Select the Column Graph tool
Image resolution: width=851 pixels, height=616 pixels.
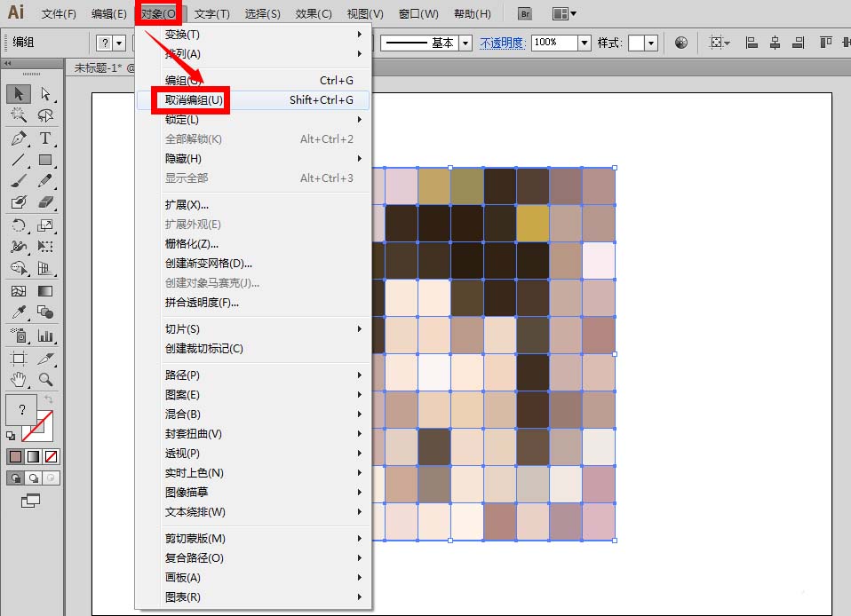point(45,336)
